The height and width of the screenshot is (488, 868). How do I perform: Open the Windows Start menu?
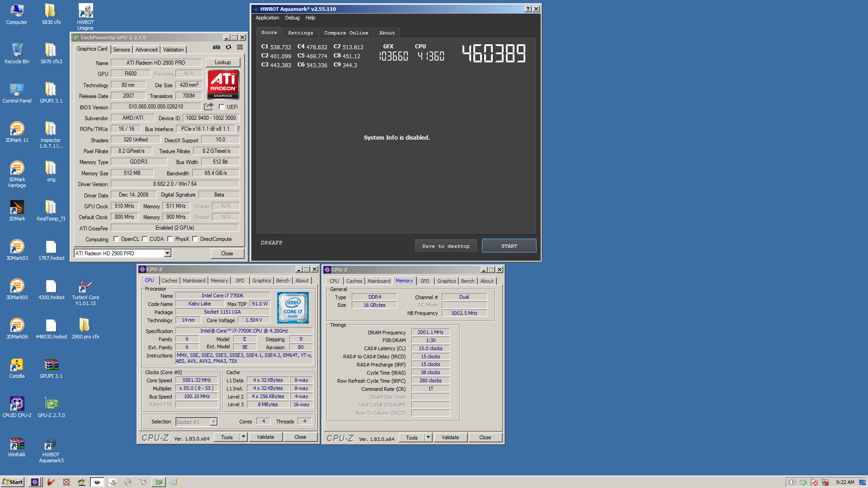[x=13, y=482]
